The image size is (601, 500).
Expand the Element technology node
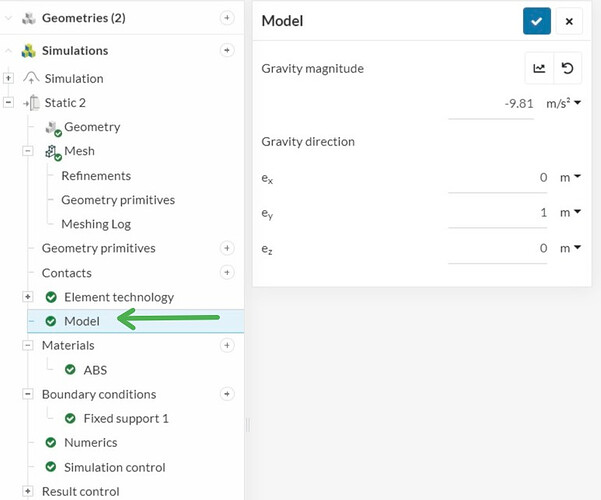tap(28, 297)
